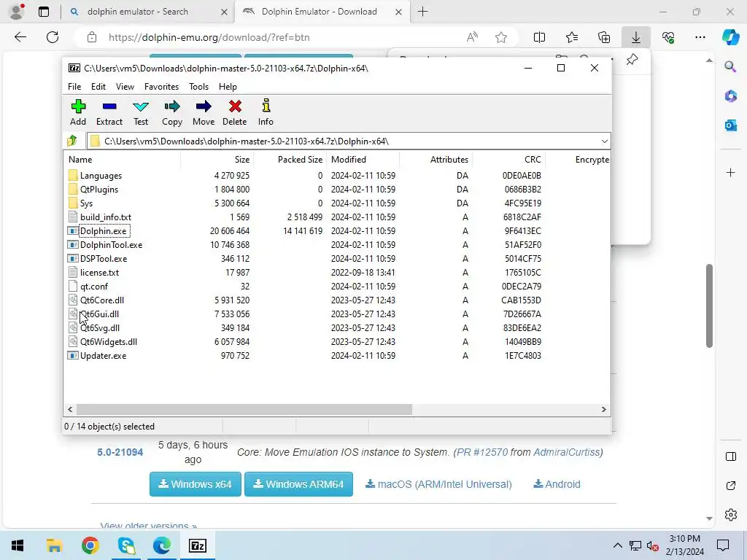Expand the address path dropdown

(x=604, y=141)
